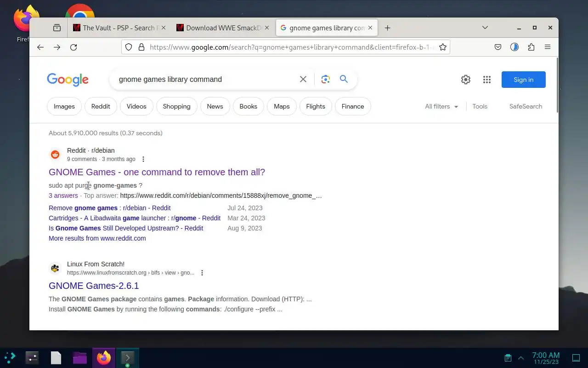
Task: Open the tracking protection shield icon
Action: [x=129, y=47]
